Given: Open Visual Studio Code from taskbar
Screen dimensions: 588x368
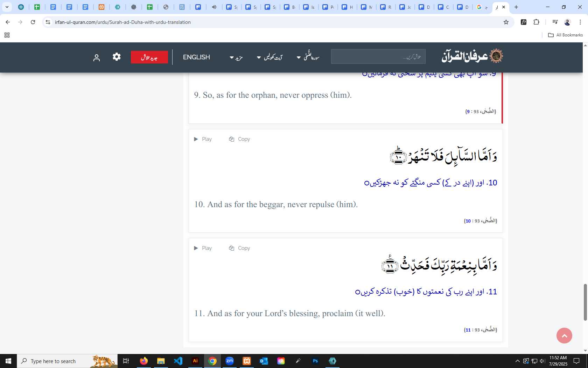Looking at the screenshot, I should (x=178, y=361).
